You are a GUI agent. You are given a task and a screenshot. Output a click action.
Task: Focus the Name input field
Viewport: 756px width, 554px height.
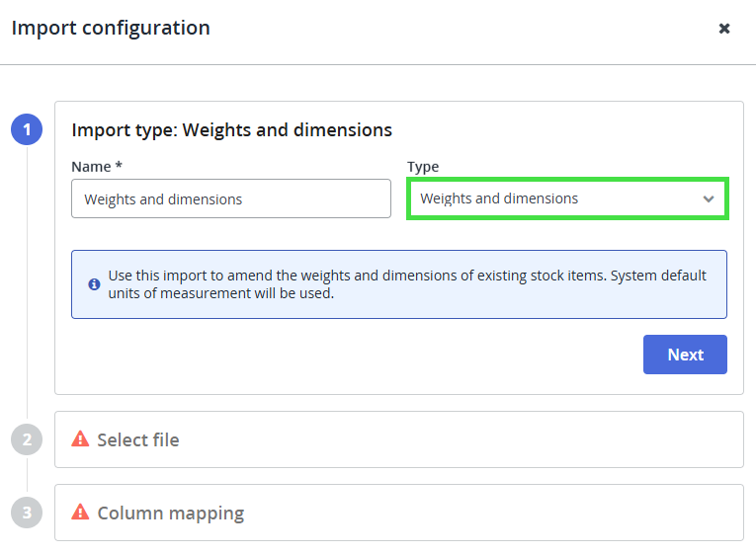click(x=231, y=198)
